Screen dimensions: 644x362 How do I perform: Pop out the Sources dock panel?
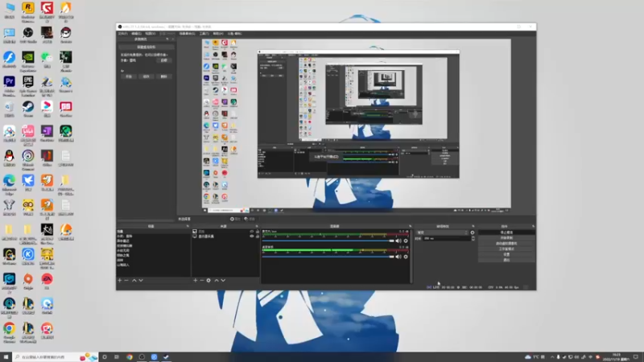pos(257,226)
